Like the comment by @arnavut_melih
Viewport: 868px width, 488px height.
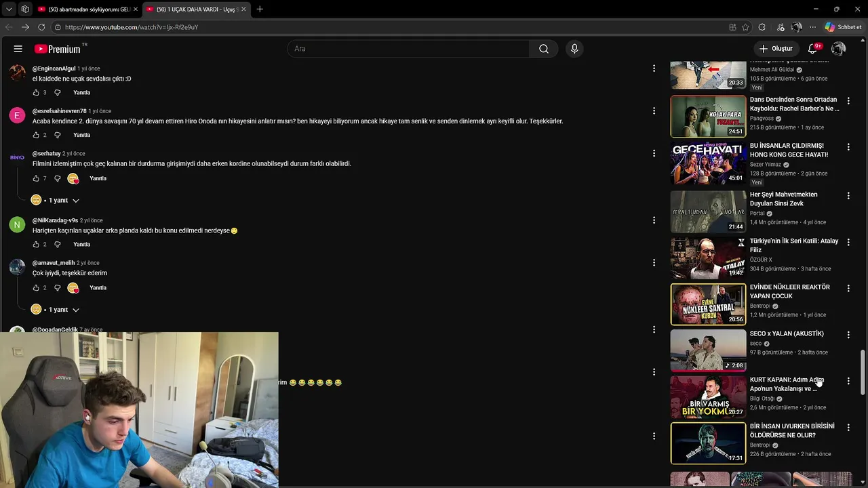pyautogui.click(x=36, y=288)
